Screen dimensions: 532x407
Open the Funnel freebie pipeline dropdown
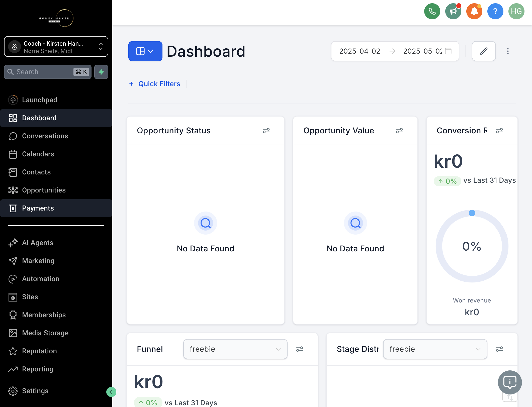coord(235,349)
